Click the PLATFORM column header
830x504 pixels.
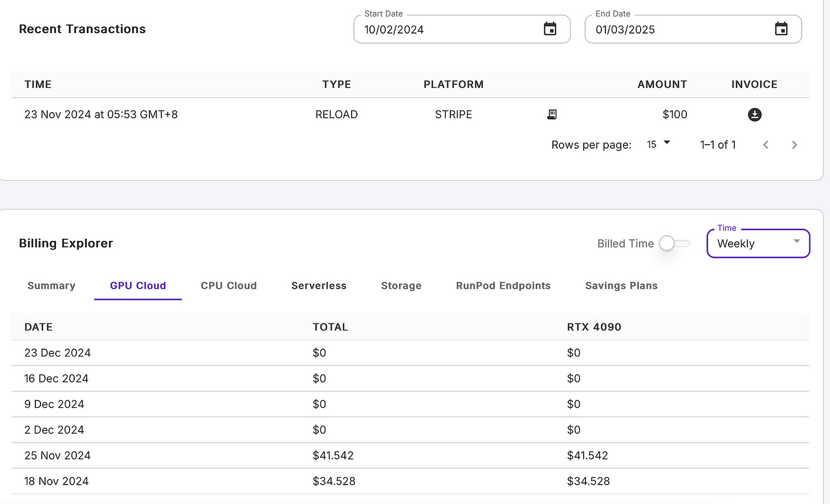pos(453,84)
